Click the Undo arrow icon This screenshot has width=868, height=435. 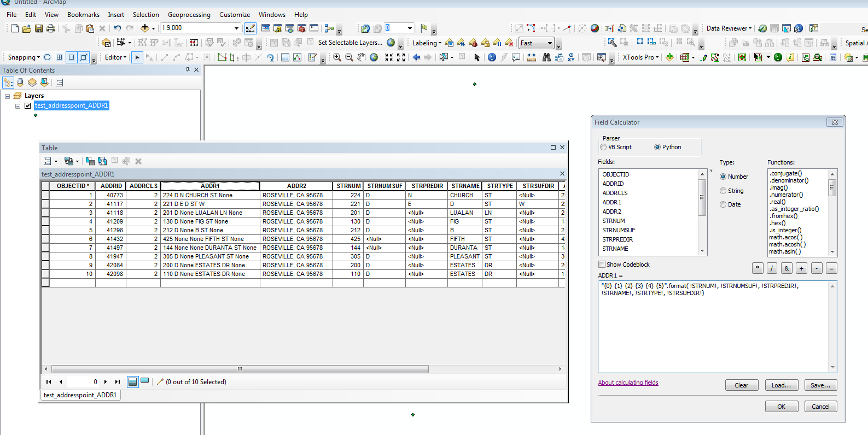[117, 28]
